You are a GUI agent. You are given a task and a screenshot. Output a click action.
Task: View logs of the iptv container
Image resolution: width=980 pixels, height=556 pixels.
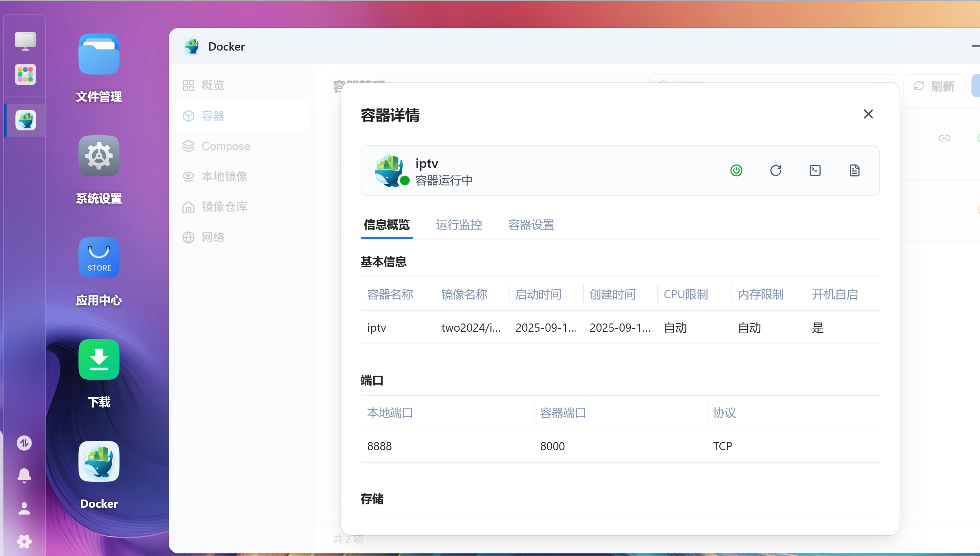click(855, 171)
